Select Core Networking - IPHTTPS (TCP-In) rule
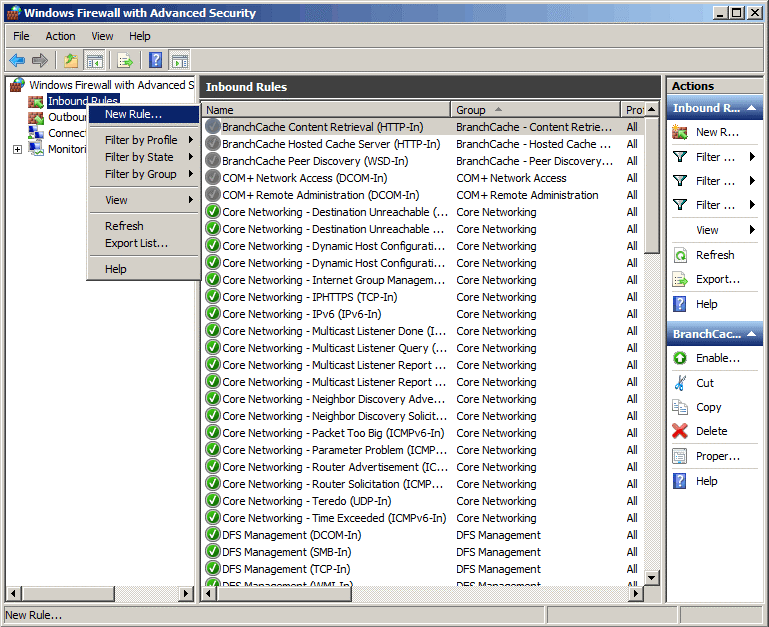The height and width of the screenshot is (627, 769). 423,297
